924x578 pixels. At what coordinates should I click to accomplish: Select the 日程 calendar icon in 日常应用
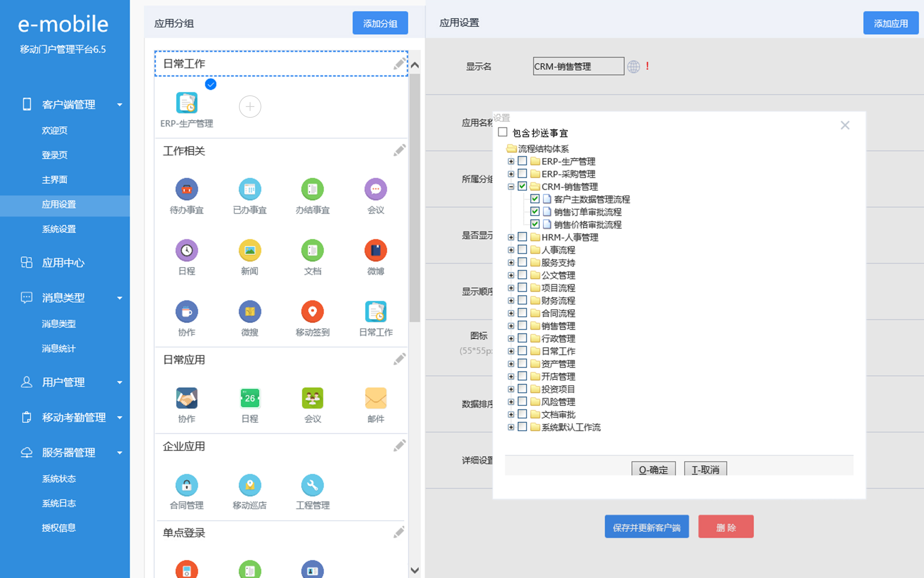point(250,398)
